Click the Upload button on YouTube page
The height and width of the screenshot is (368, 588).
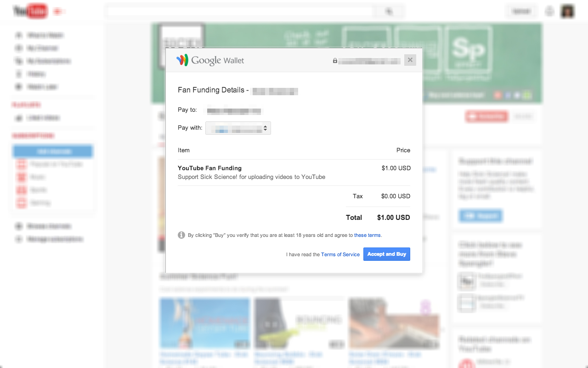click(521, 11)
